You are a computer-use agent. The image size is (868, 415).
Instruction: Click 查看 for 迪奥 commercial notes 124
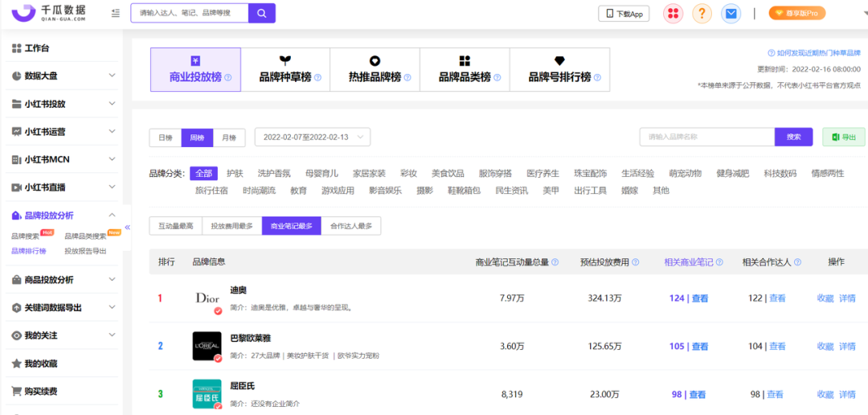tap(699, 298)
